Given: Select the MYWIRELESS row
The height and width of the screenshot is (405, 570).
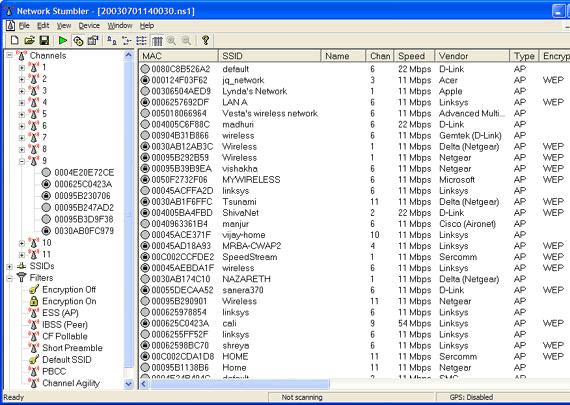Looking at the screenshot, I should (355, 180).
